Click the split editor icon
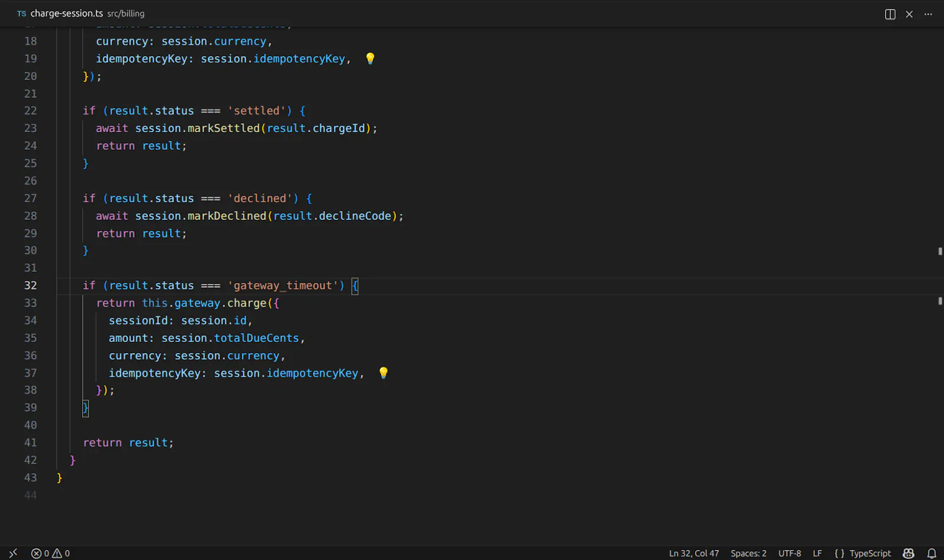The width and height of the screenshot is (944, 560). [x=890, y=14]
